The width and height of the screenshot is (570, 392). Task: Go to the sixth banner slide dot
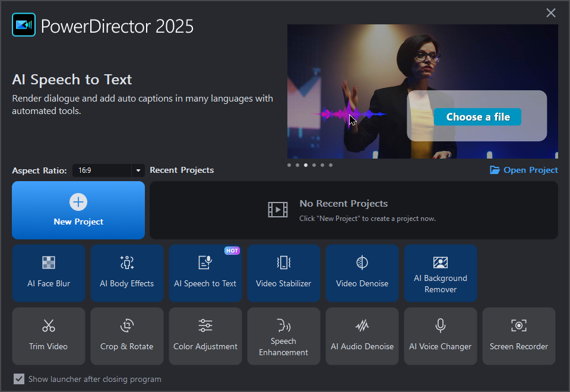(331, 165)
